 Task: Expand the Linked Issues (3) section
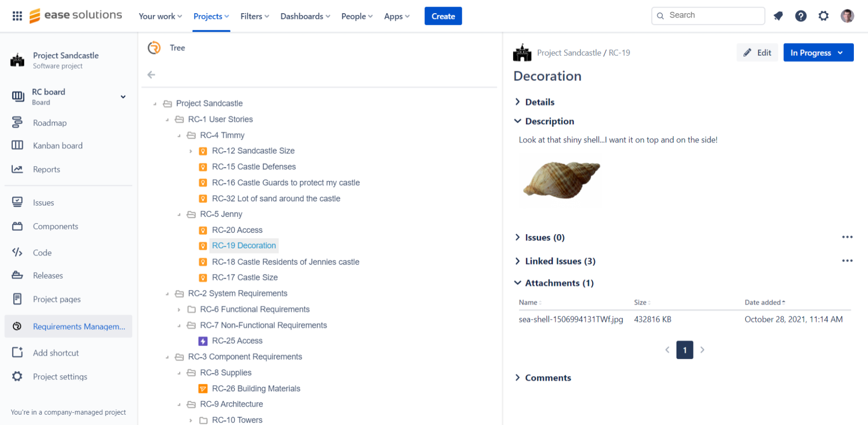(x=517, y=261)
